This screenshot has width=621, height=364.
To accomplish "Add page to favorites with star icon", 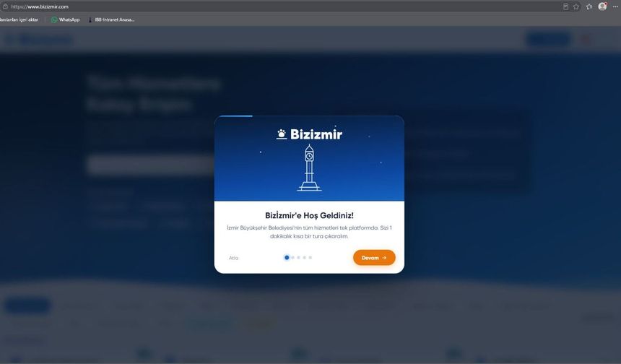I will [576, 6].
